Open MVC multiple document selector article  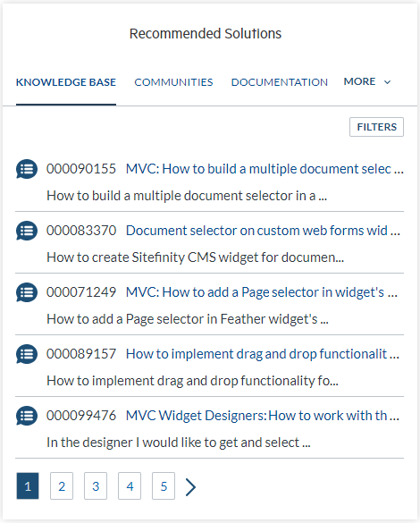tap(265, 169)
